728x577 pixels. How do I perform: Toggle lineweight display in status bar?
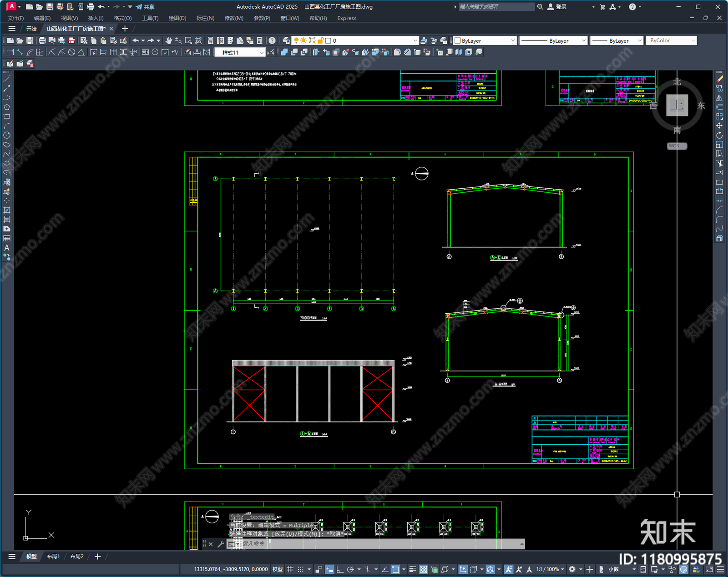point(413,569)
